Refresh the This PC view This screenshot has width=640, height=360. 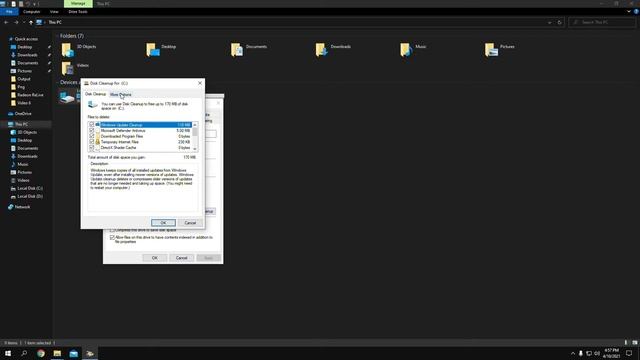(x=560, y=22)
